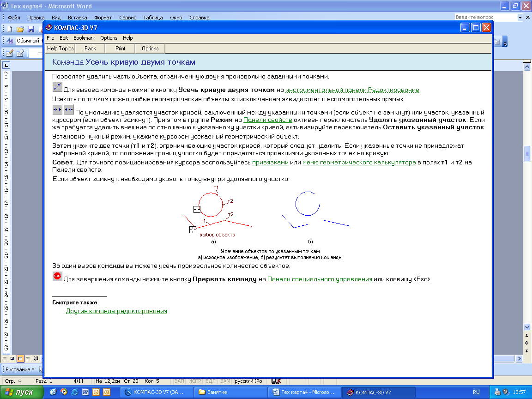The image size is (532, 399).
Task: Click Word vertical scrollbar thumb
Action: tap(527, 154)
